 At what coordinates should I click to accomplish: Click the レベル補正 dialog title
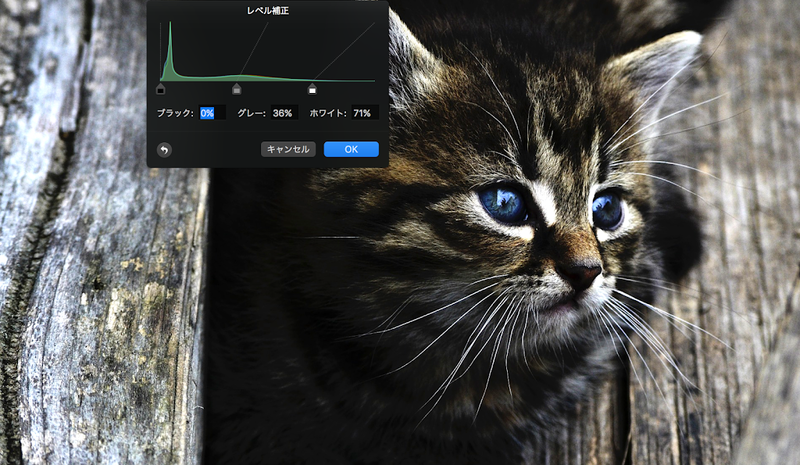pos(267,11)
